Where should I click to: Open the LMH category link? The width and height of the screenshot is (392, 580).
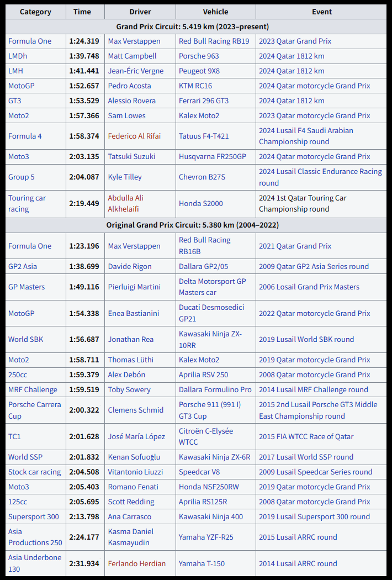15,71
